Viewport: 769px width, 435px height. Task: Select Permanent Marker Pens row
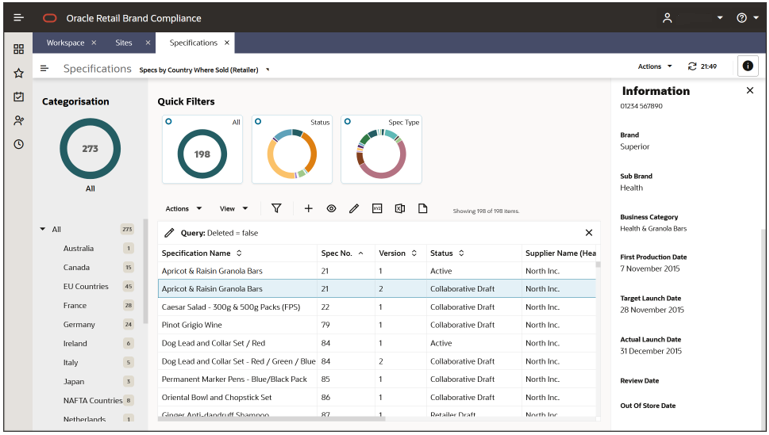pyautogui.click(x=377, y=379)
